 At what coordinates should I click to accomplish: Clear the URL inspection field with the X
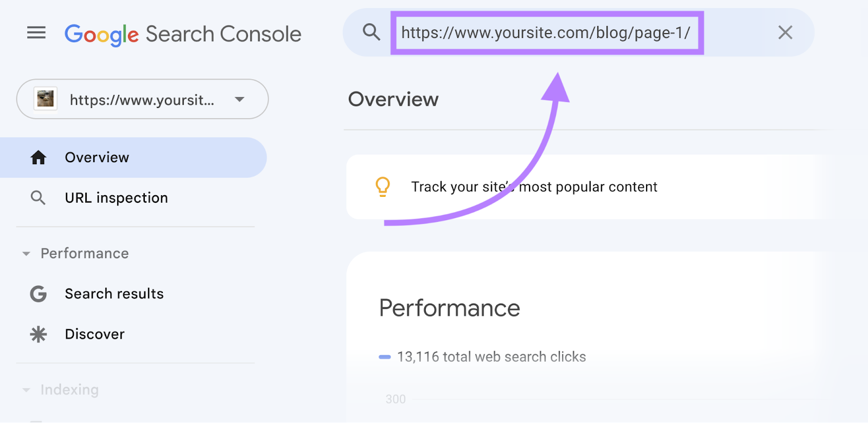click(784, 33)
